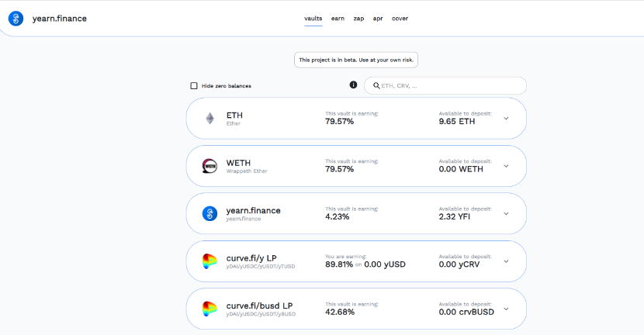
Task: Click the magnifier search icon
Action: tap(376, 86)
